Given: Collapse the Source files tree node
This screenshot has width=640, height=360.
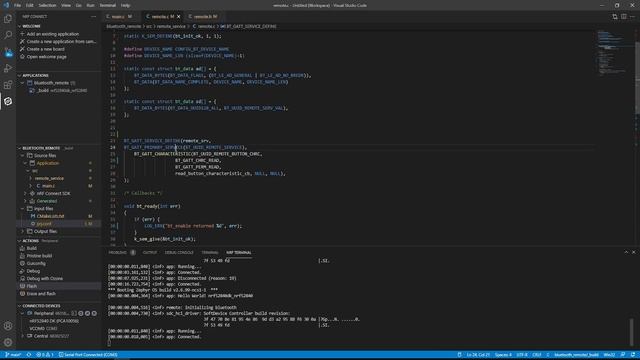Looking at the screenshot, I should click(22, 156).
